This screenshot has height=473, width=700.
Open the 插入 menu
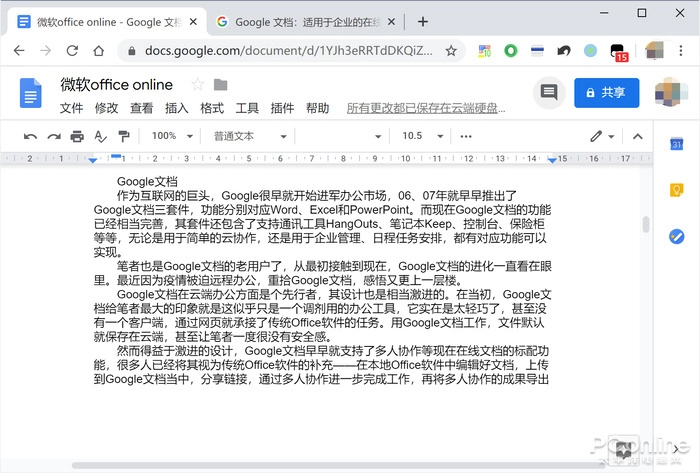coord(176,108)
